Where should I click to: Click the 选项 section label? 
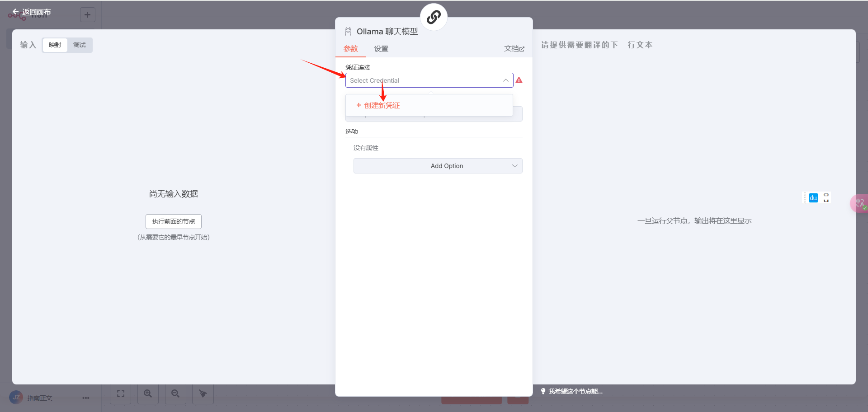[x=352, y=131]
